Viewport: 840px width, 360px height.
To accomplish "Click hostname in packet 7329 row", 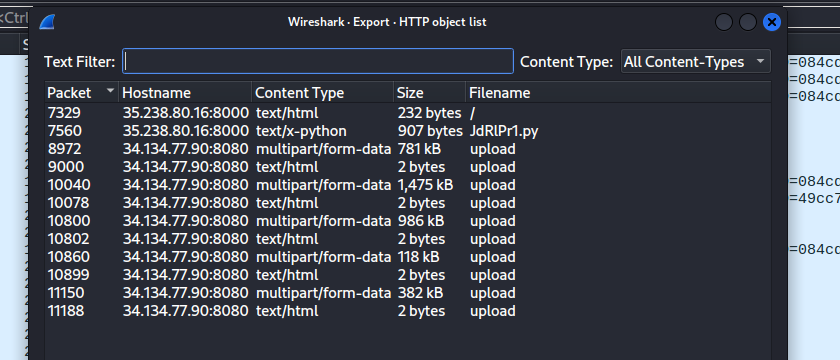I will (x=185, y=113).
